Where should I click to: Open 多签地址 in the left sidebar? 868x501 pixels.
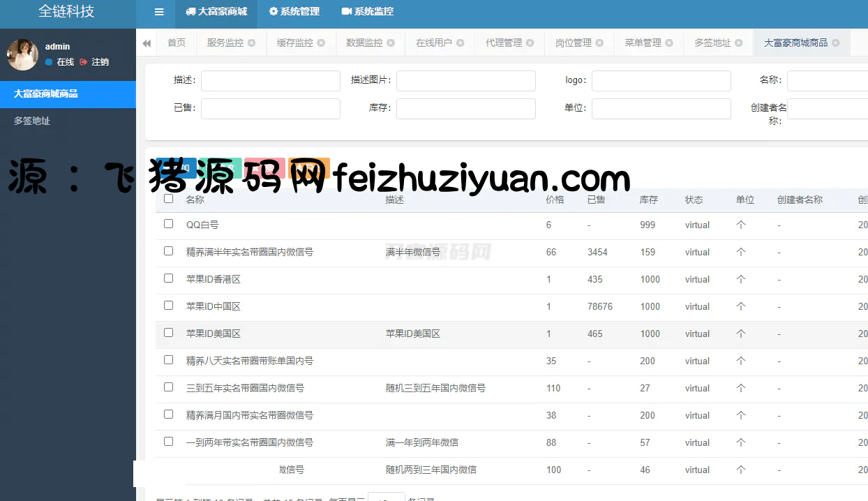[x=32, y=121]
